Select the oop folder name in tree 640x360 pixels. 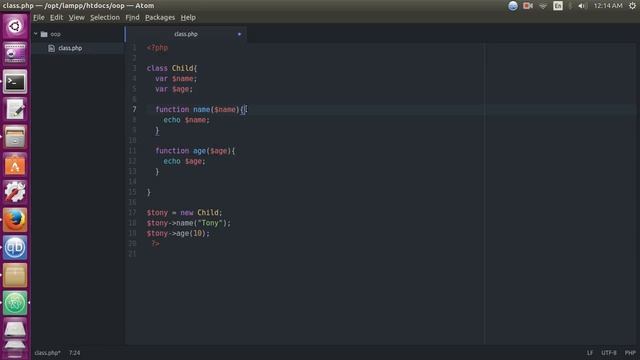click(56, 34)
